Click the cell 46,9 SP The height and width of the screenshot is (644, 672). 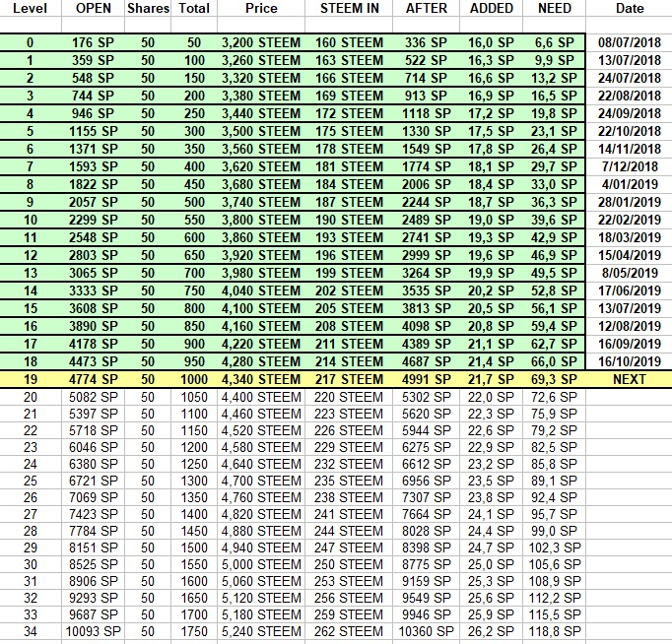(554, 256)
